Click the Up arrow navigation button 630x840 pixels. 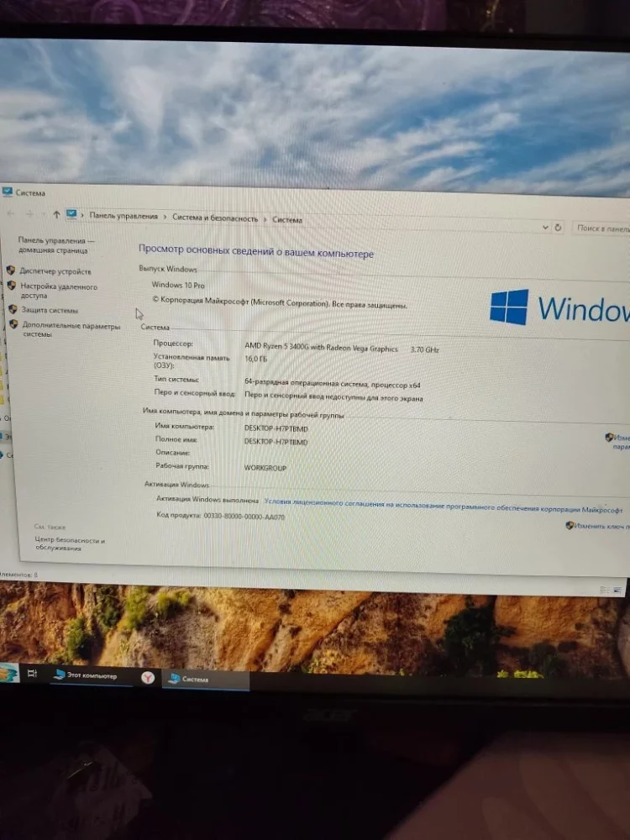[56, 215]
